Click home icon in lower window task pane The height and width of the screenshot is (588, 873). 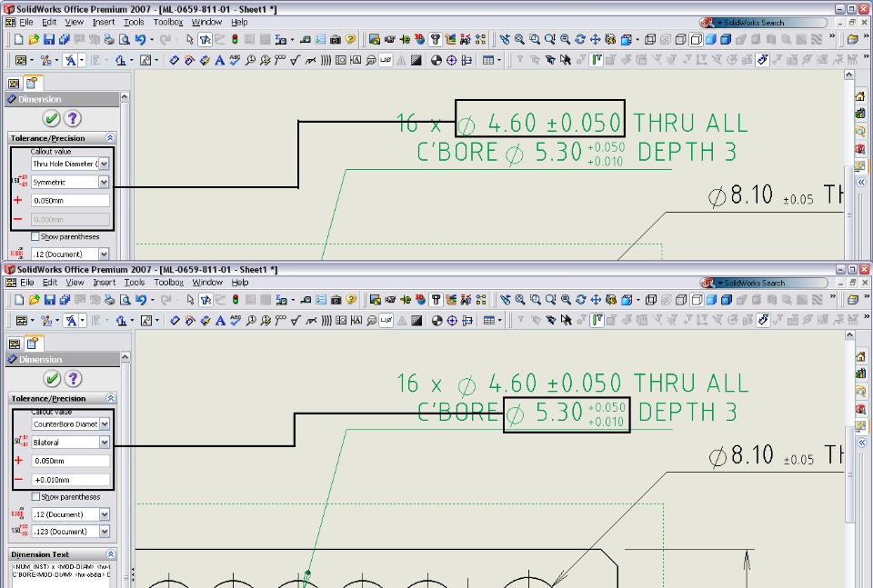tap(861, 356)
